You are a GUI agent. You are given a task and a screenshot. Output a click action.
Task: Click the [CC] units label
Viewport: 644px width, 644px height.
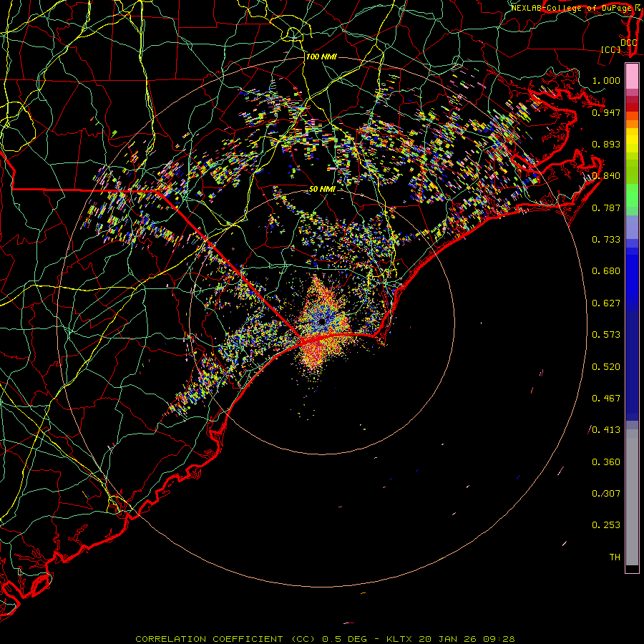pyautogui.click(x=611, y=49)
